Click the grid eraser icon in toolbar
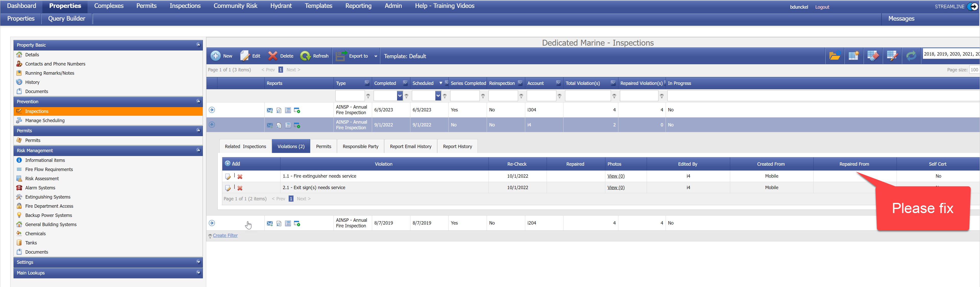The height and width of the screenshot is (287, 980). click(x=873, y=56)
